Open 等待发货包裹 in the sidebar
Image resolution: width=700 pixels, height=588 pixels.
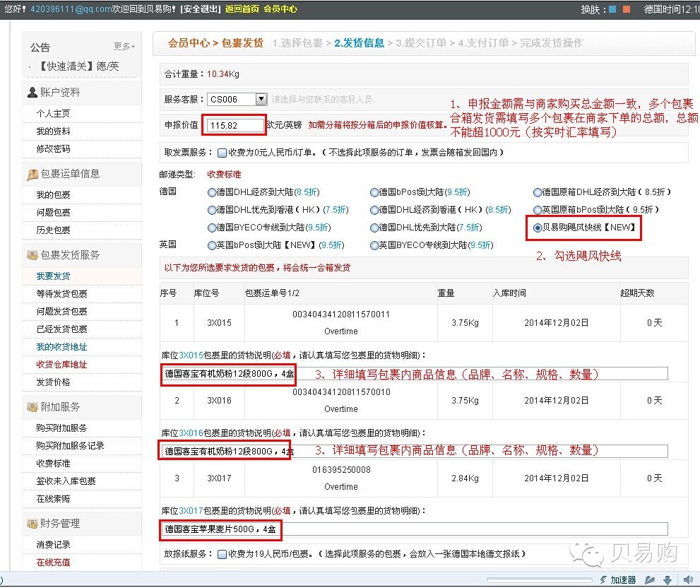[61, 293]
